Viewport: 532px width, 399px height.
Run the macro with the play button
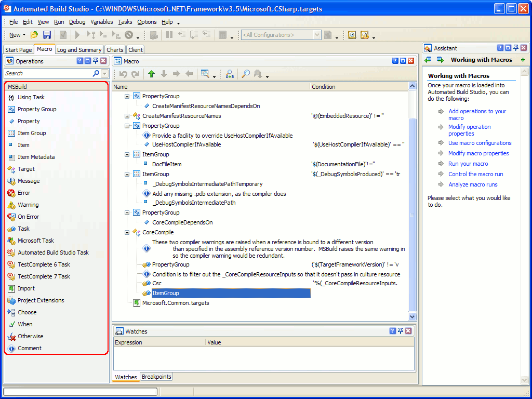click(76, 35)
